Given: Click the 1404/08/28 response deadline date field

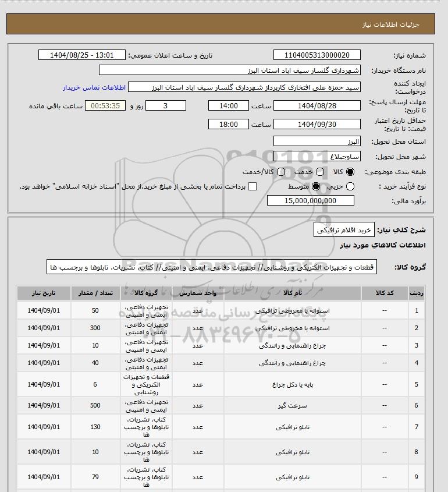Looking at the screenshot, I should [317, 106].
